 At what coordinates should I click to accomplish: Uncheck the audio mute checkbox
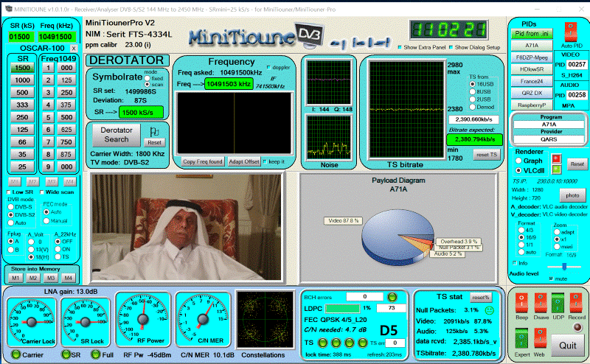551,279
